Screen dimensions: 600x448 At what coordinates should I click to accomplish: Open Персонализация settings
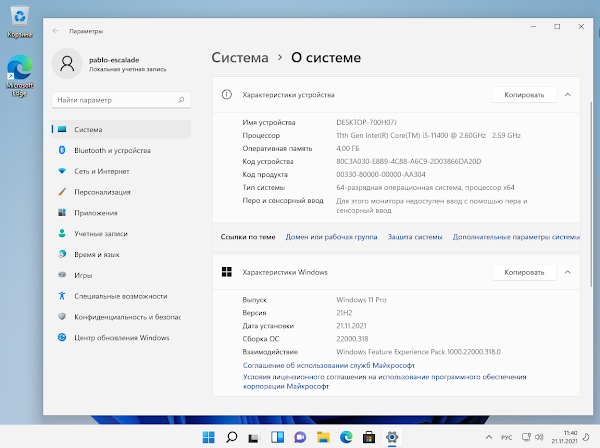click(x=121, y=192)
